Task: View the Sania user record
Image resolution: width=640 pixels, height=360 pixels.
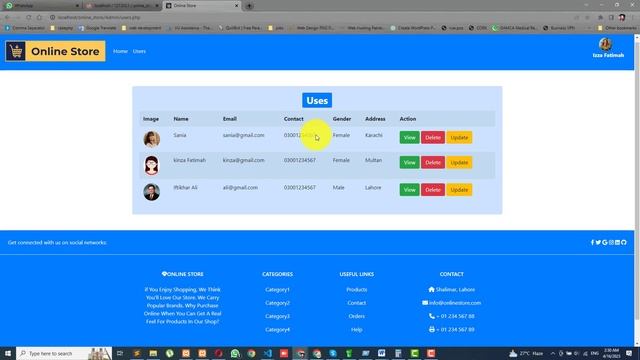Action: 409,138
